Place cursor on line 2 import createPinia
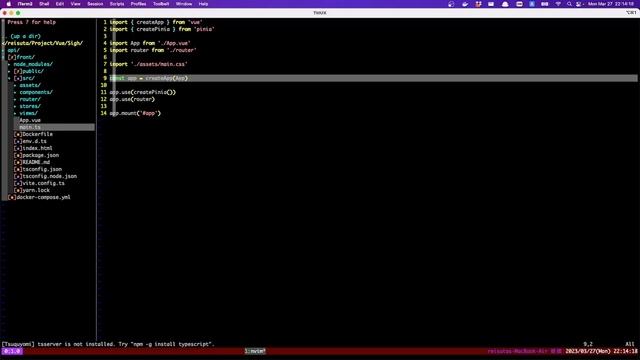The width and height of the screenshot is (640, 360). 162,29
